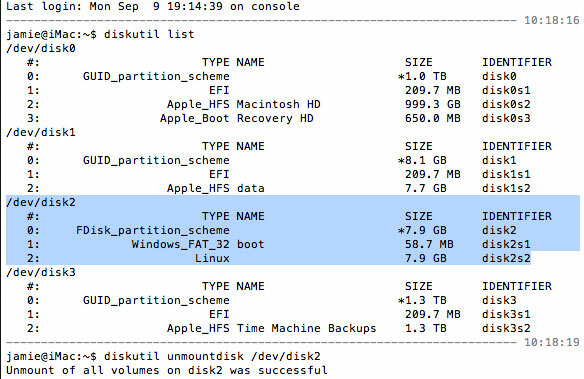
Task: Click the 'Apple_Boot' type text
Action: click(x=195, y=118)
